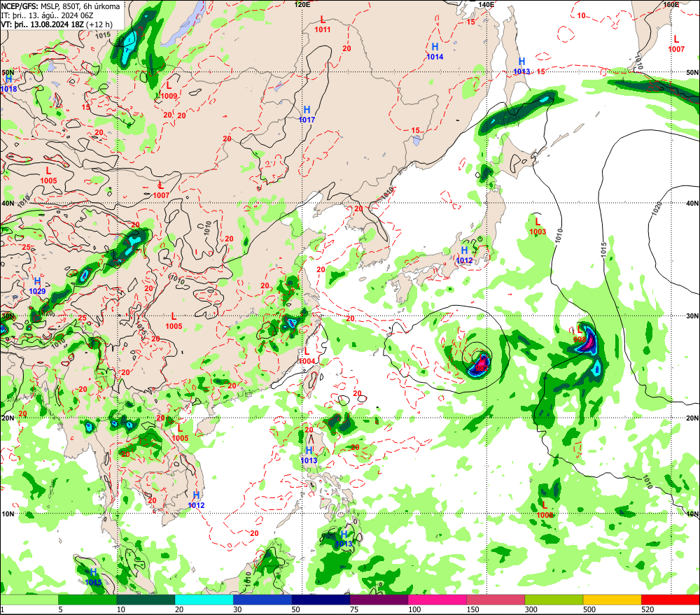Click the initial time line ending '2024 06Z'

click(x=47, y=15)
